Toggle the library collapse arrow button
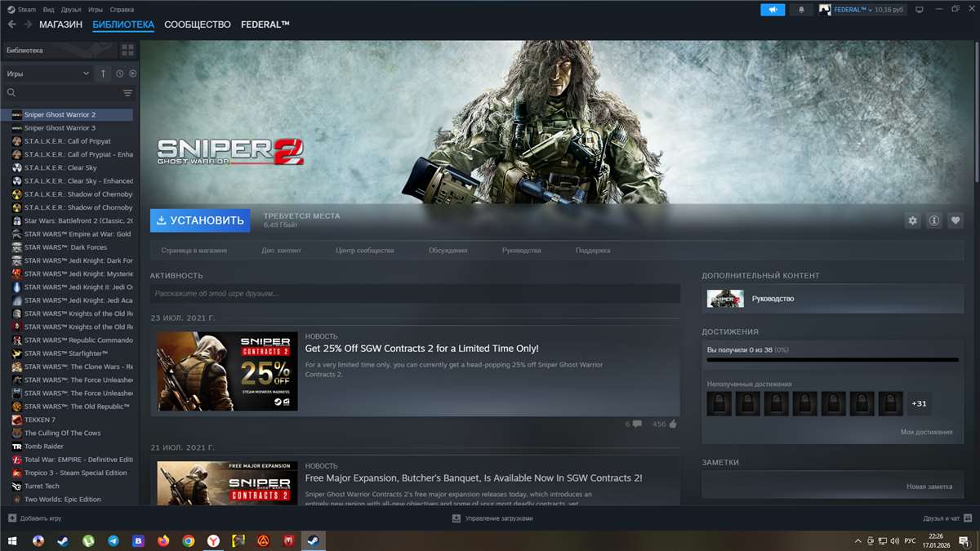The image size is (980, 551). (103, 73)
